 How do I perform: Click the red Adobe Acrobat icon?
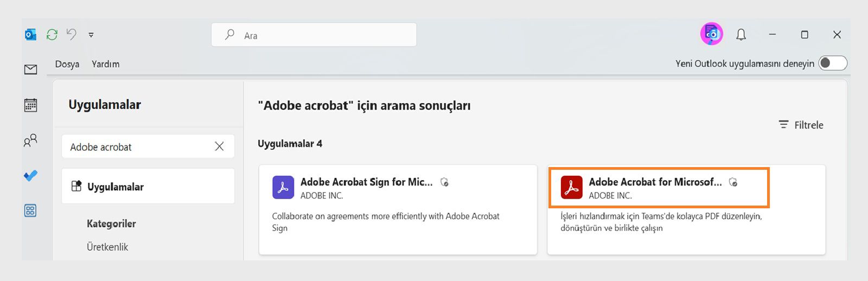pyautogui.click(x=572, y=188)
